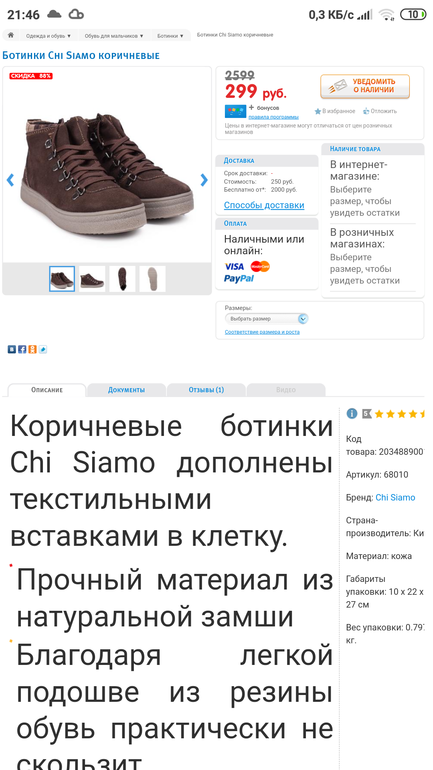Image resolution: width=433 pixels, height=770 pixels.
Task: Open the Chi Siamo brand link
Action: click(395, 497)
